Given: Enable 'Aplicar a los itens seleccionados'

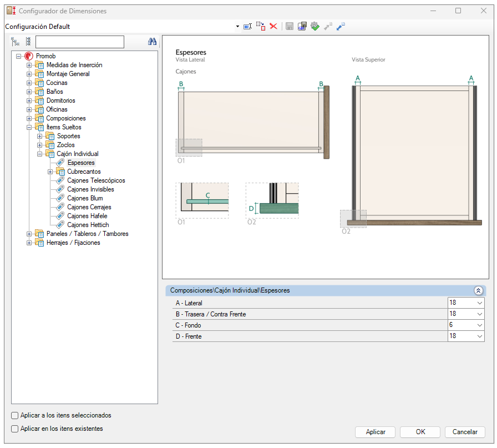Looking at the screenshot, I should (14, 415).
